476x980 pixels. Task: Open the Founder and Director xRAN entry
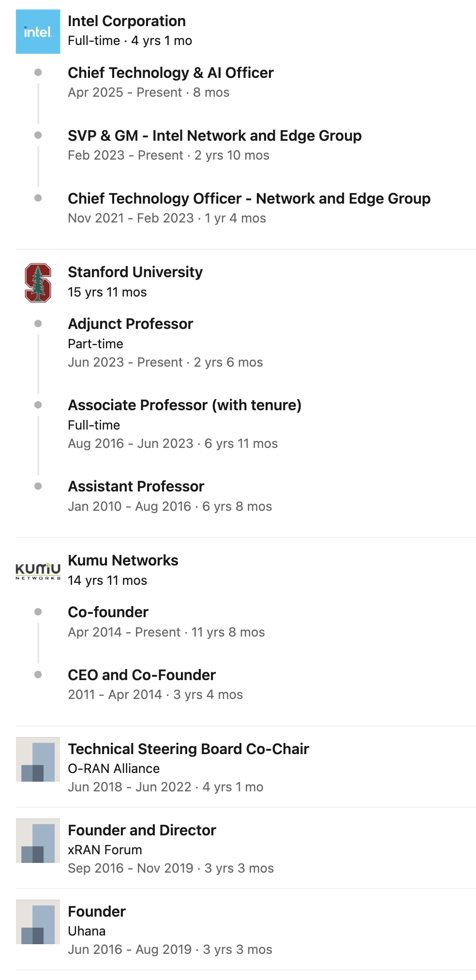coord(142,831)
